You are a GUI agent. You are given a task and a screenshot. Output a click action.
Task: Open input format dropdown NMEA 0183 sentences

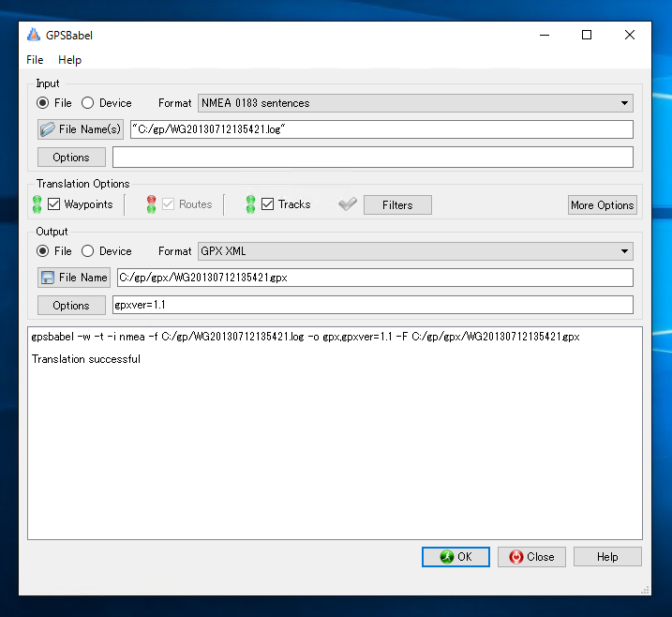415,103
